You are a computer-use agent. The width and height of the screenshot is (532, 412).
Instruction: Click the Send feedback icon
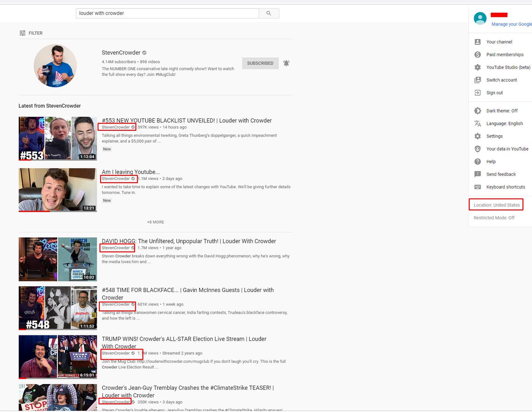(x=477, y=174)
